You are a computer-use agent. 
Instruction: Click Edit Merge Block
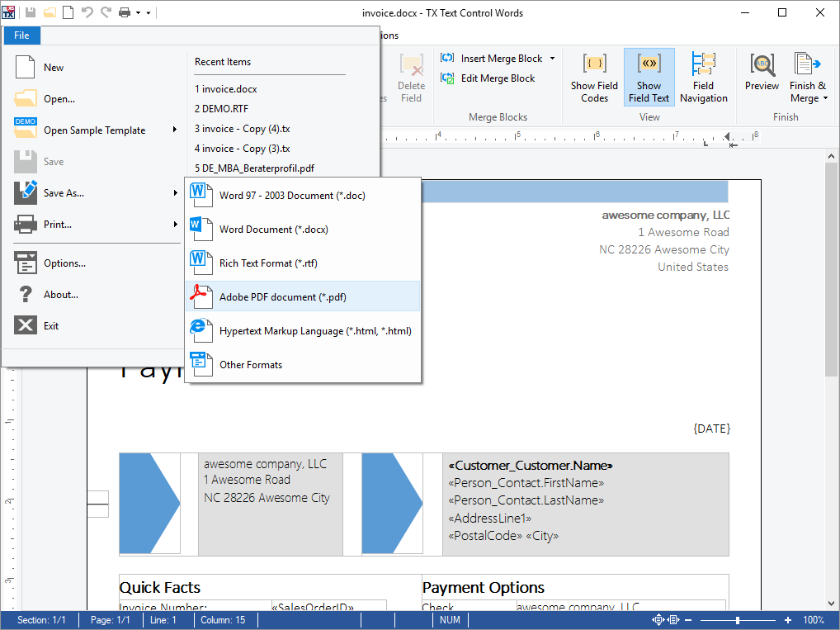click(x=488, y=78)
